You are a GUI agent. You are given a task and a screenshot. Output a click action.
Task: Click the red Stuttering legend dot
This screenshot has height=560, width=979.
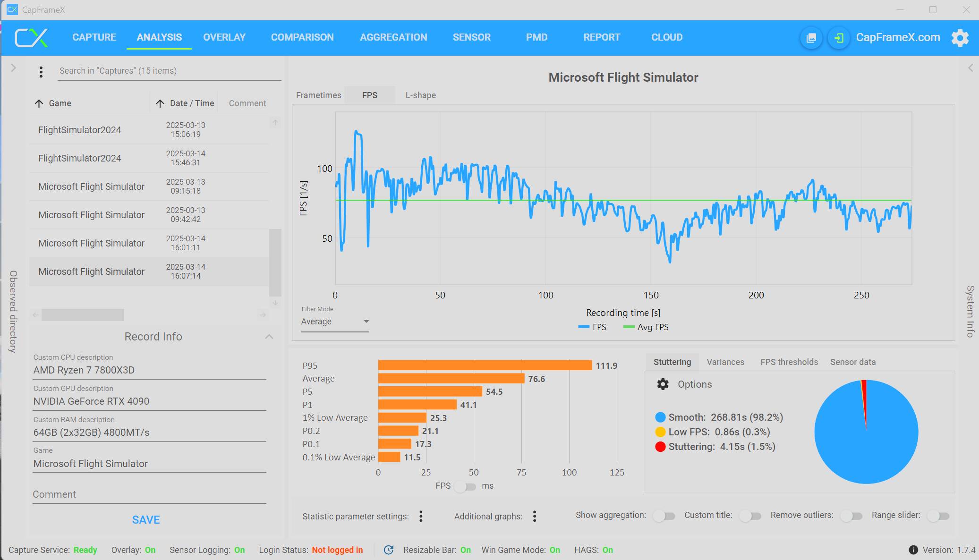[x=660, y=447]
